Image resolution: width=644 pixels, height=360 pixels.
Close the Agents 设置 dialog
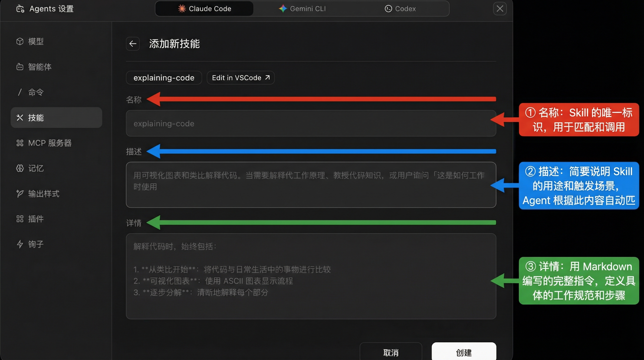click(x=500, y=9)
